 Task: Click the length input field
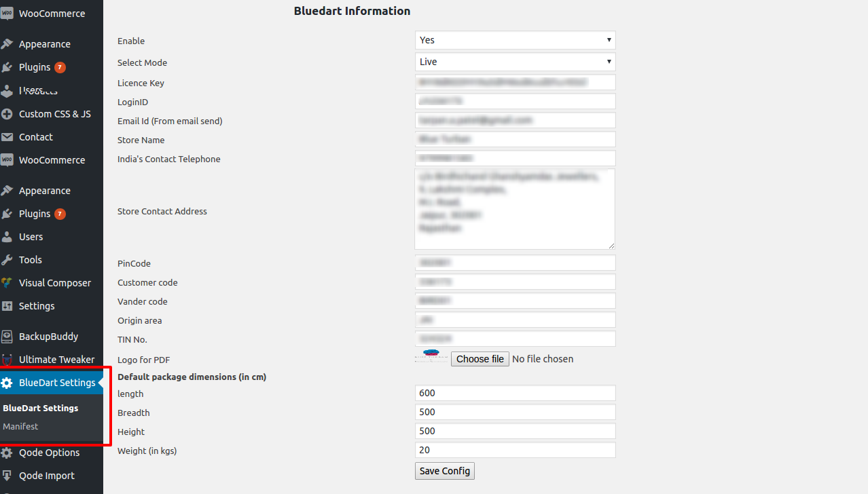coord(515,393)
